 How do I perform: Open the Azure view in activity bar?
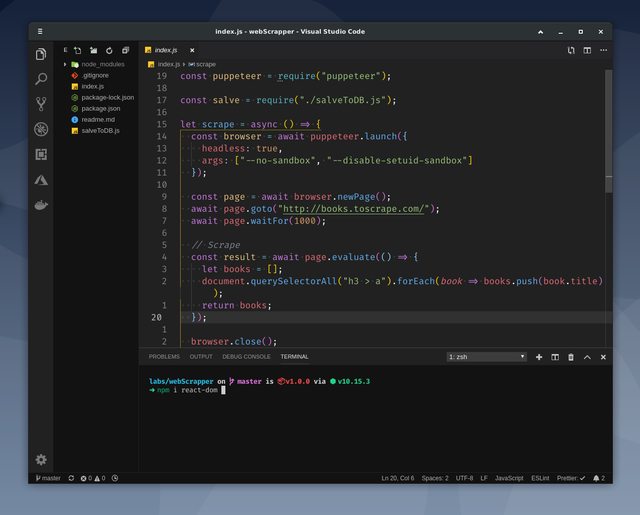coord(41,179)
